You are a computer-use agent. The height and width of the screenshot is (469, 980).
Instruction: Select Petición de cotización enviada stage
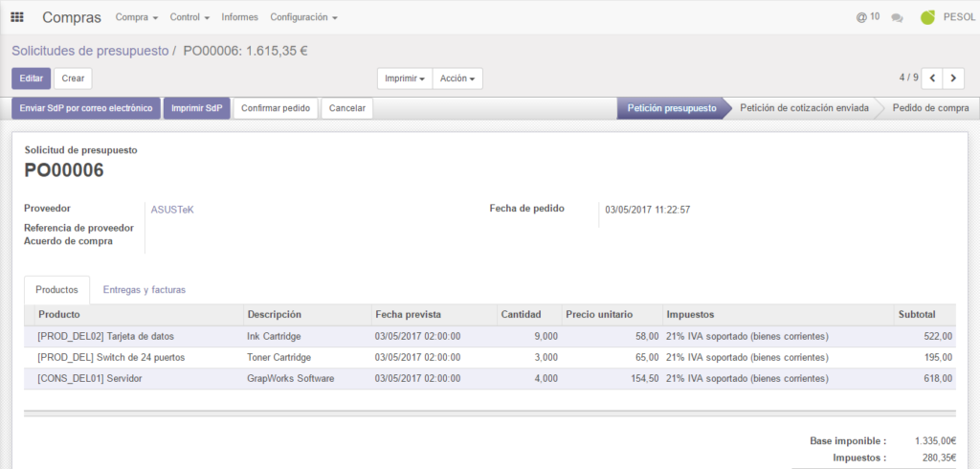click(x=804, y=108)
